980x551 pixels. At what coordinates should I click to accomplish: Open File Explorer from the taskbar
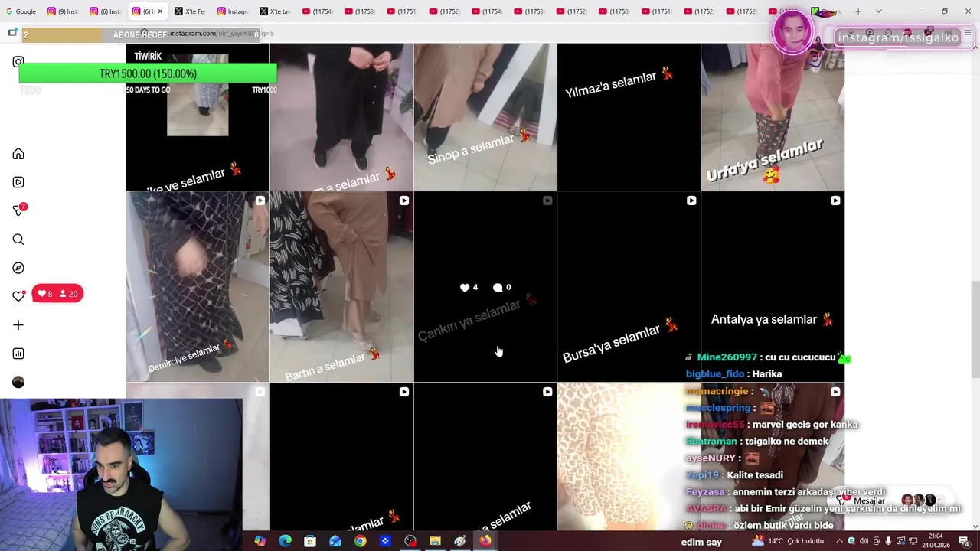(435, 541)
